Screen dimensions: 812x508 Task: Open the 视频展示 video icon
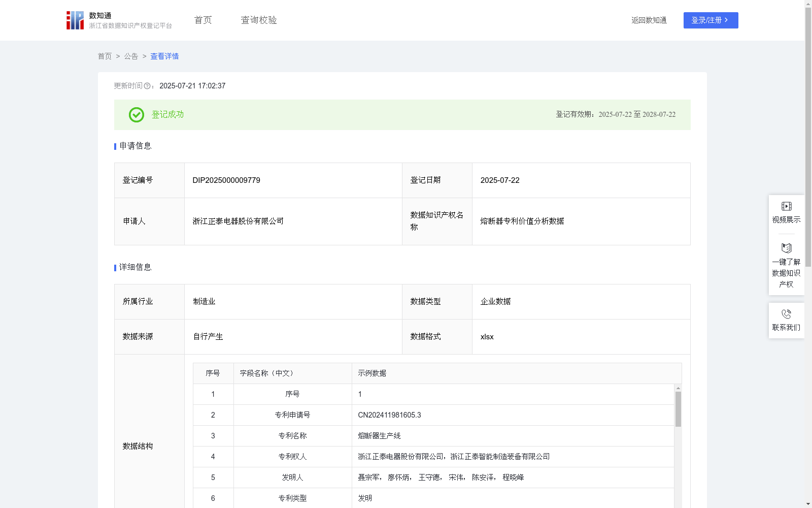(786, 206)
